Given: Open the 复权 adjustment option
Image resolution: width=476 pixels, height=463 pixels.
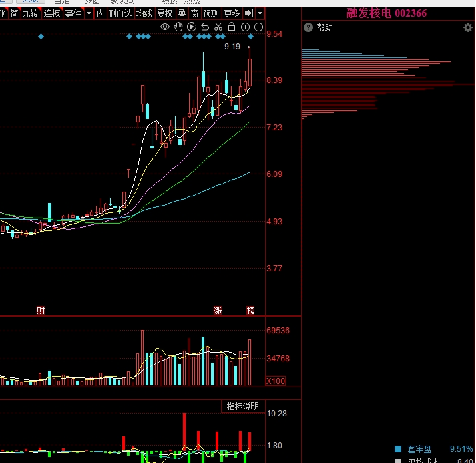Looking at the screenshot, I should (165, 13).
